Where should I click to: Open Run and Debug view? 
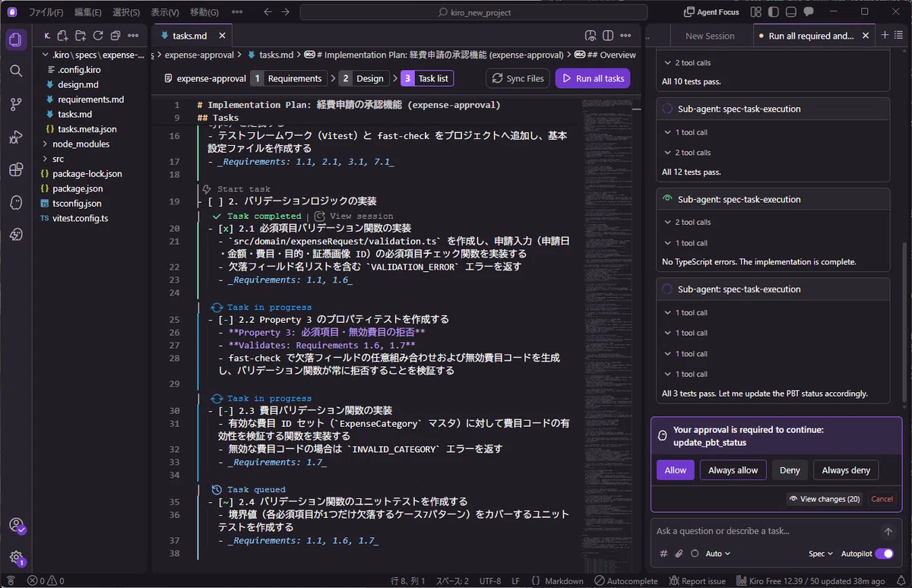click(16, 137)
